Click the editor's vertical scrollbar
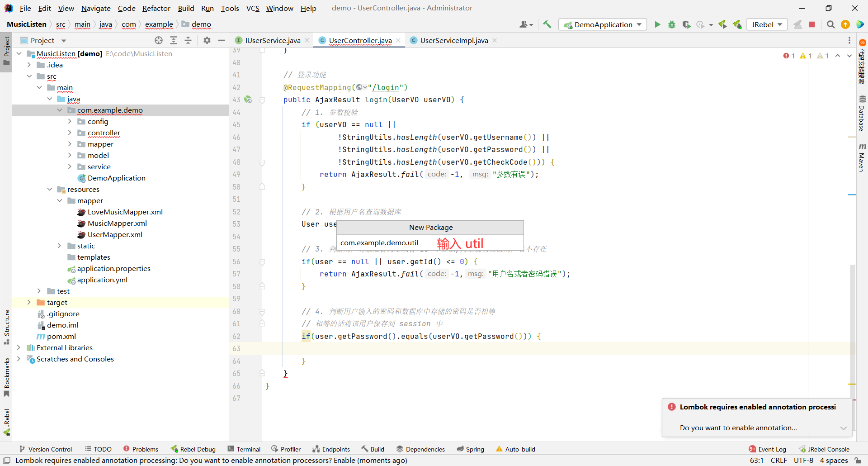868x466 pixels. pos(853,317)
